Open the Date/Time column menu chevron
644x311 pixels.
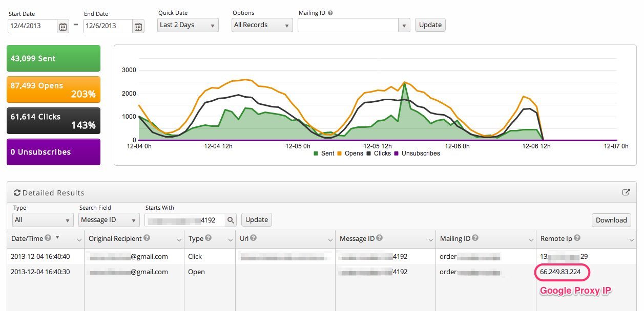(79, 240)
